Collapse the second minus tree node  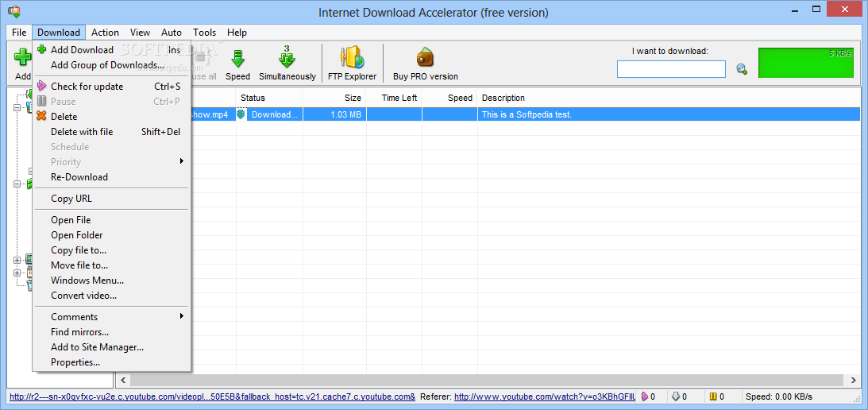(17, 184)
